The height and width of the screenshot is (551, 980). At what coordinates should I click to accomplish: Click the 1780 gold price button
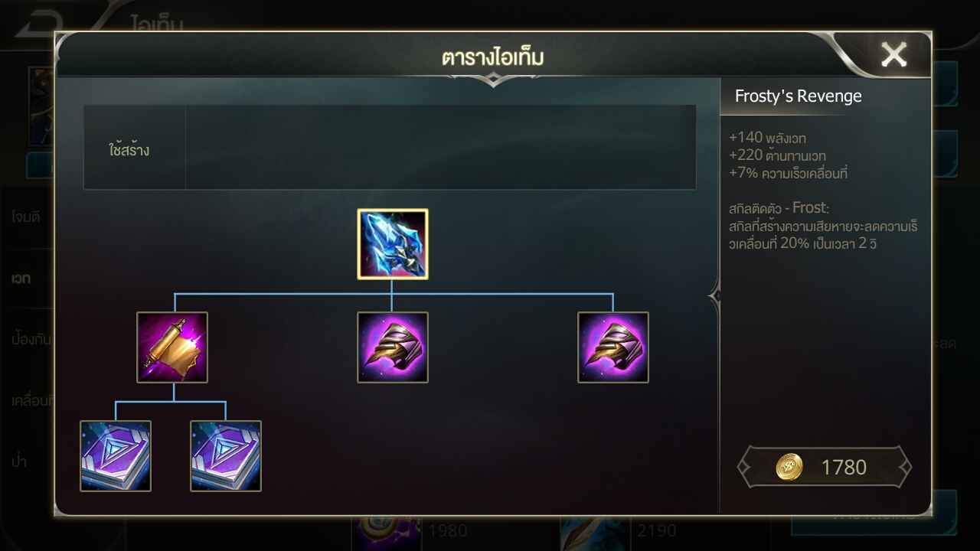click(x=825, y=467)
